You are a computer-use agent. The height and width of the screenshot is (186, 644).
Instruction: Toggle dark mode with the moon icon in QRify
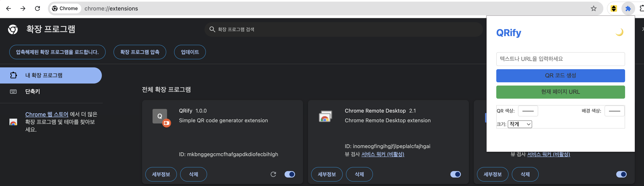click(x=619, y=32)
